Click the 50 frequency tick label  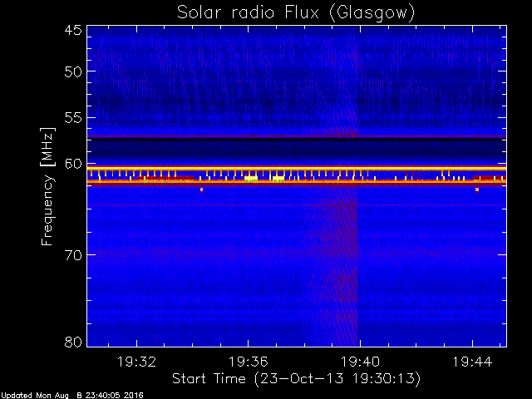point(73,71)
